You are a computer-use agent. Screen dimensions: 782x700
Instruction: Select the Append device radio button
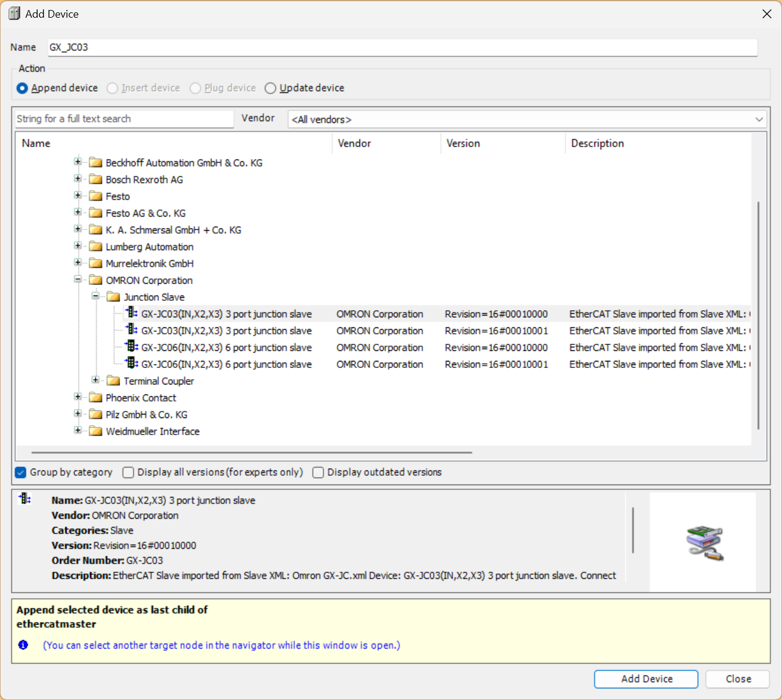coord(22,88)
